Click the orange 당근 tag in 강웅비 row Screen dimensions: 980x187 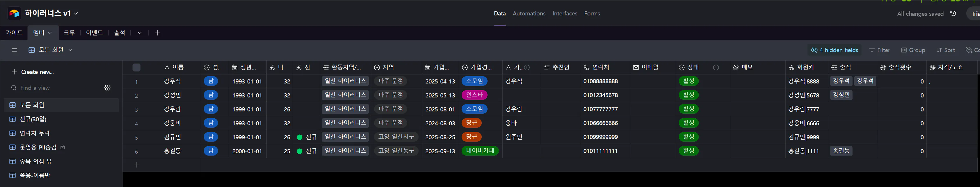pos(471,123)
